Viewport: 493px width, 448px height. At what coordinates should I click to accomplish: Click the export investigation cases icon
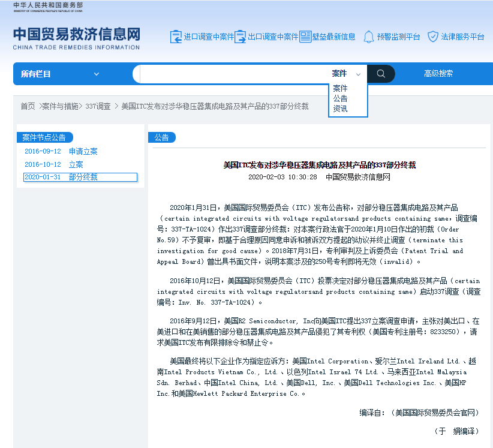click(x=241, y=37)
